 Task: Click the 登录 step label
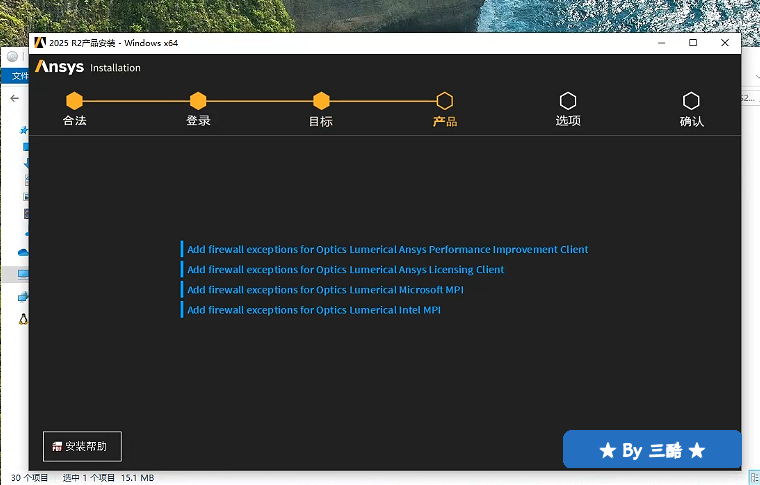(198, 120)
